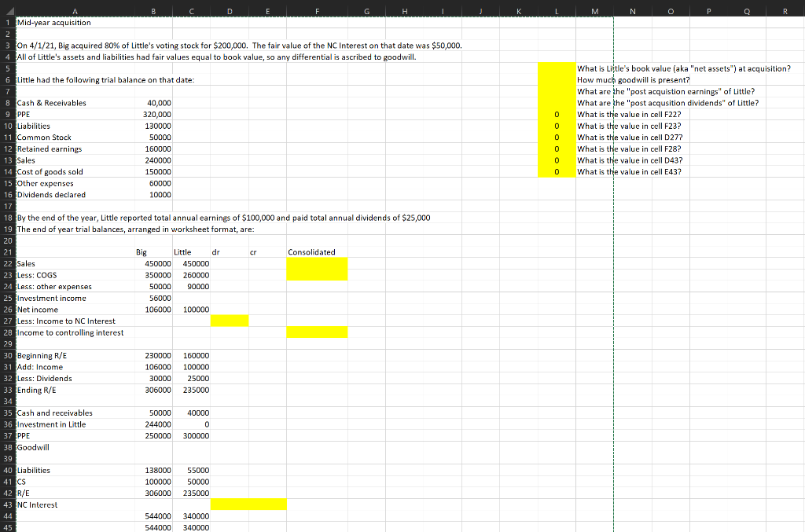The image size is (805, 532).
Task: Click 'Big' column heading
Action: pyautogui.click(x=142, y=252)
